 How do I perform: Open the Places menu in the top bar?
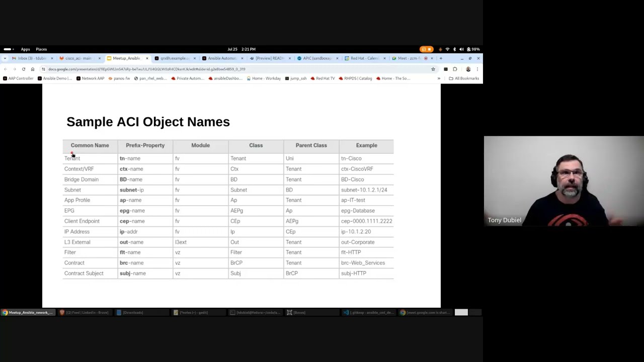point(41,49)
